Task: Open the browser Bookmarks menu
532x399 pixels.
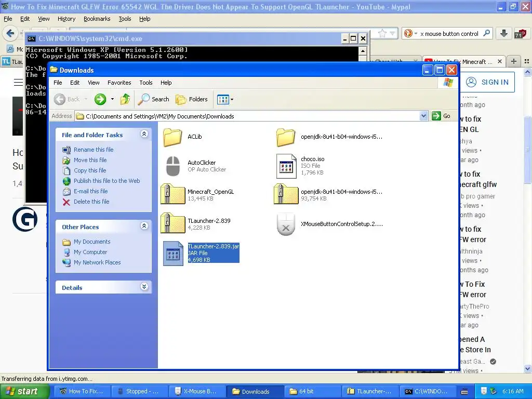Action: 97,19
